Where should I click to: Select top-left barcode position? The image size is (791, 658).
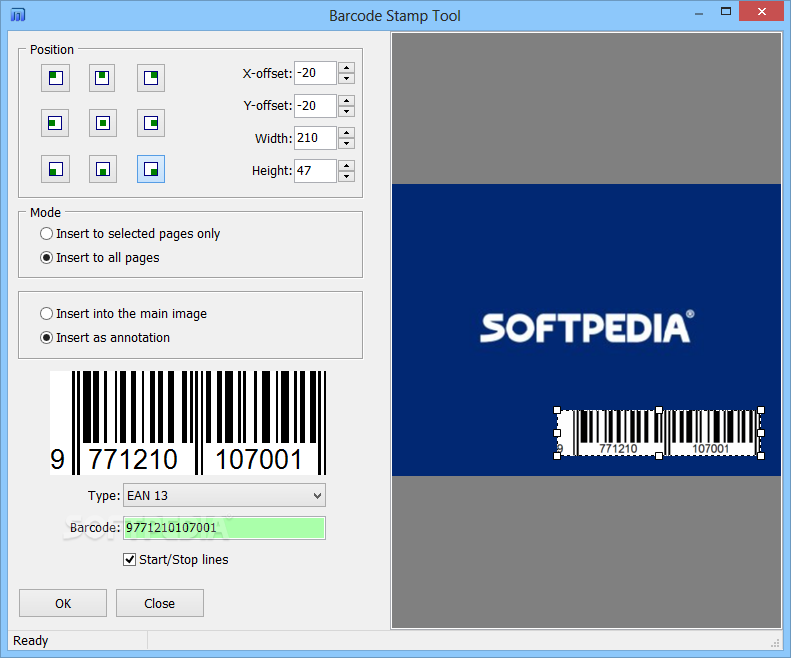55,78
